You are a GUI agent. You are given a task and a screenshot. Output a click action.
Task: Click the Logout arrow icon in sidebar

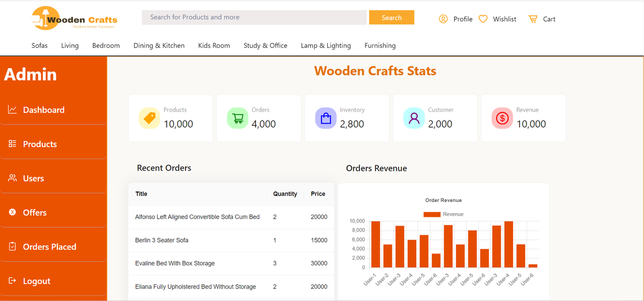tap(13, 280)
